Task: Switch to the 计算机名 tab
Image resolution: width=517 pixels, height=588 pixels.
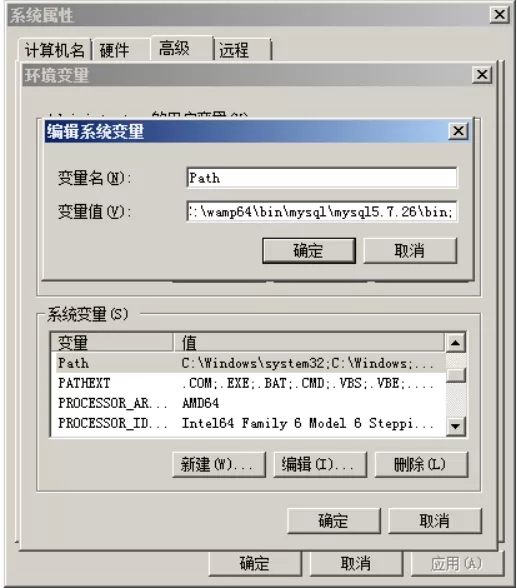Action: [54, 50]
